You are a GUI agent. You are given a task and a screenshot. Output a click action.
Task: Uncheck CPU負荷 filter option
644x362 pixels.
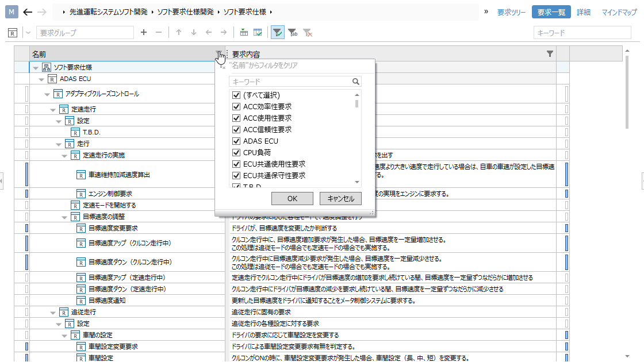click(x=236, y=153)
